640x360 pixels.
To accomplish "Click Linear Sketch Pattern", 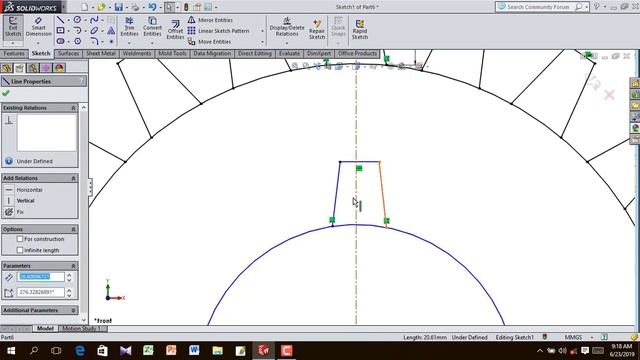I will (218, 31).
